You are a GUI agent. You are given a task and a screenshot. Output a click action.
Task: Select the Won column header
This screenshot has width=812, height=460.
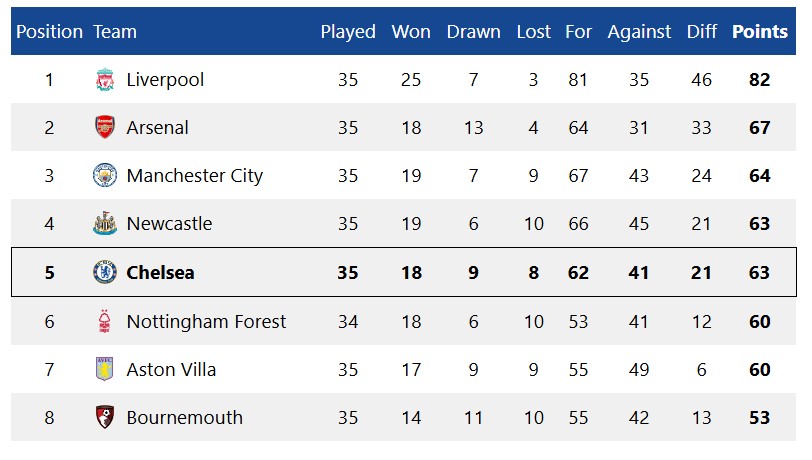[411, 32]
